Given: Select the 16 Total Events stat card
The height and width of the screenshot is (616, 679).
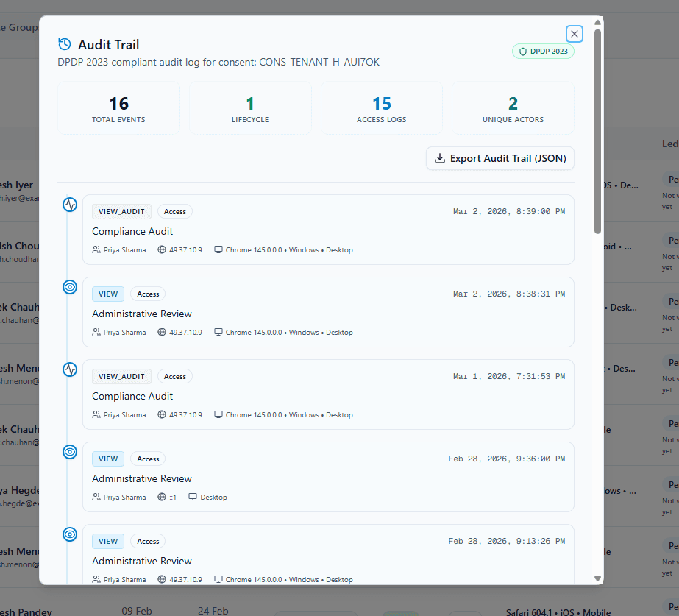Looking at the screenshot, I should pyautogui.click(x=118, y=107).
